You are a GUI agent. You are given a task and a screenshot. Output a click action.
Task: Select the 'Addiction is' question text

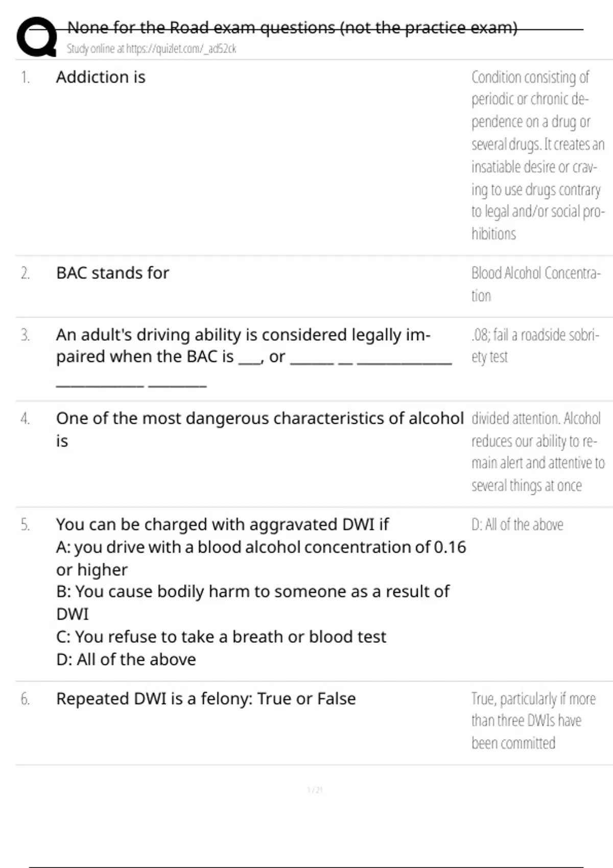[x=101, y=77]
